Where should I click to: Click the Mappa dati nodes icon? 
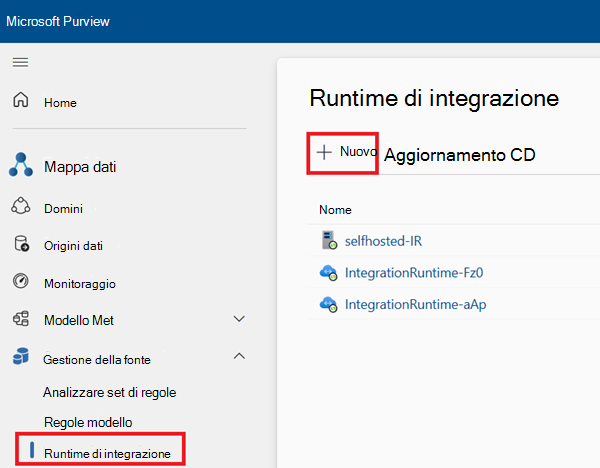click(x=21, y=165)
